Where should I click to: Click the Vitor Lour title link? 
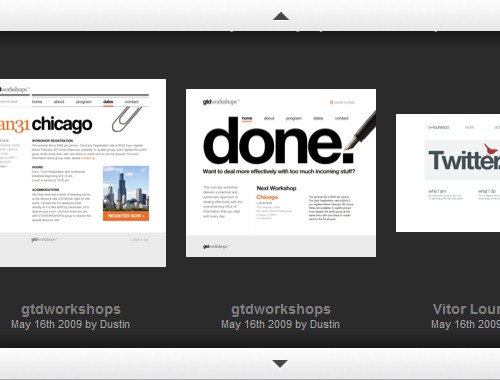pyautogui.click(x=466, y=309)
